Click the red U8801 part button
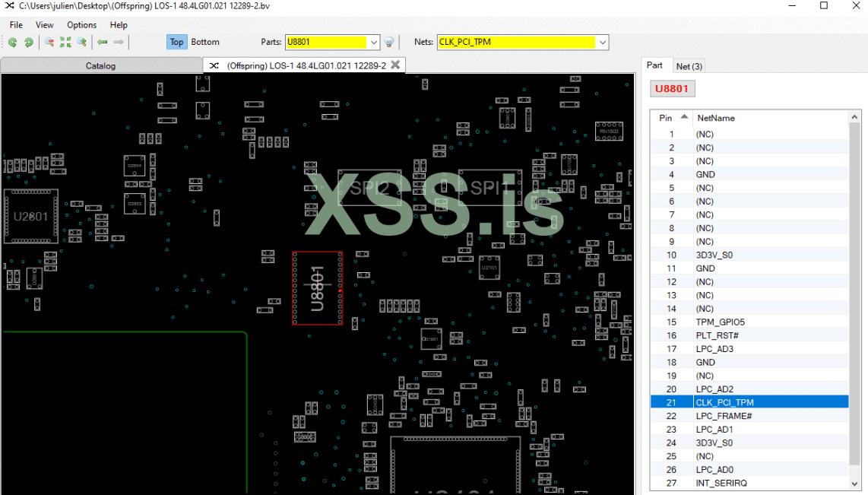Image resolution: width=868 pixels, height=495 pixels. (x=672, y=89)
